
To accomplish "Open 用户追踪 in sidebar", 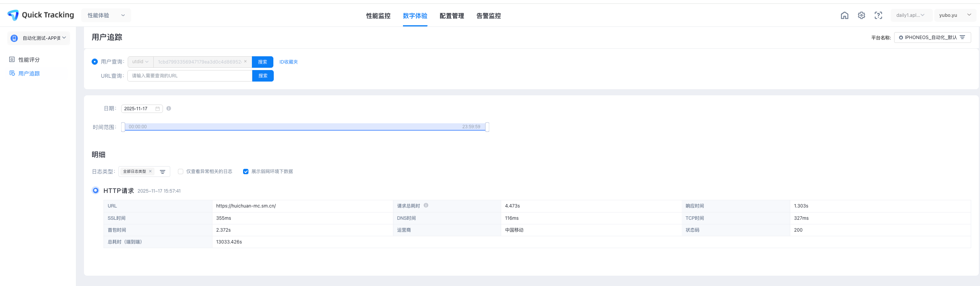I will pos(29,74).
